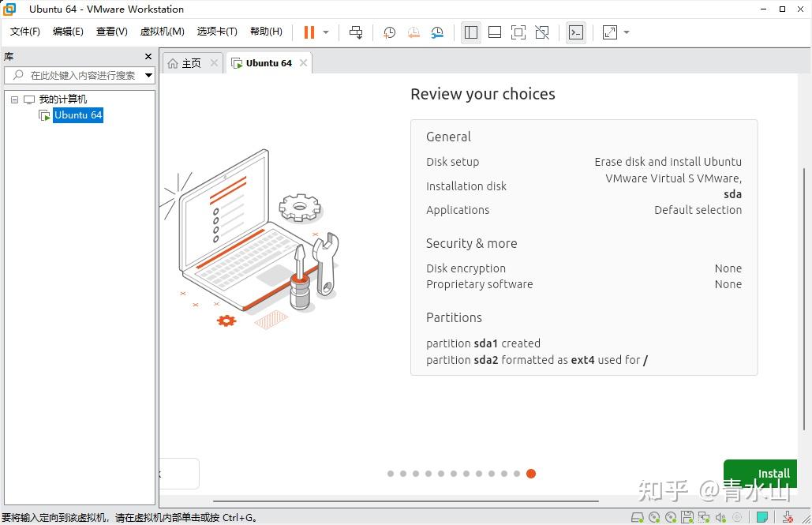Click the sound card status icon
The image size is (812, 525).
tap(720, 516)
